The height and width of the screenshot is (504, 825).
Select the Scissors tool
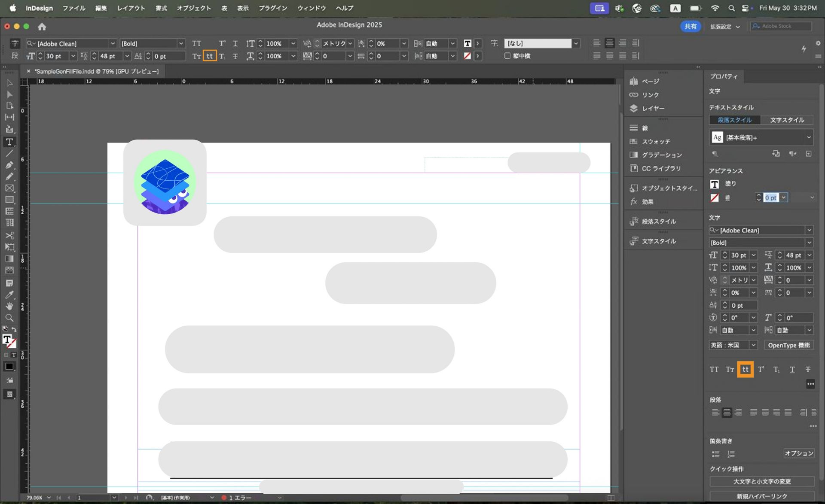[x=9, y=235]
